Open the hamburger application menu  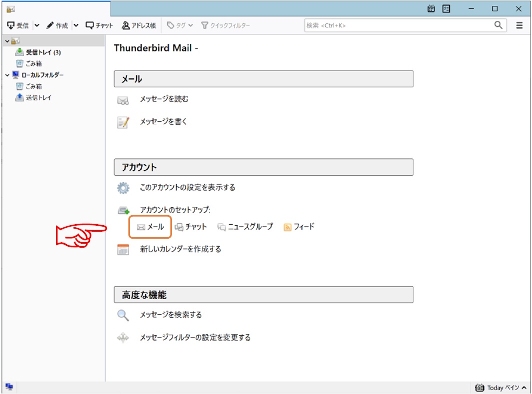519,25
